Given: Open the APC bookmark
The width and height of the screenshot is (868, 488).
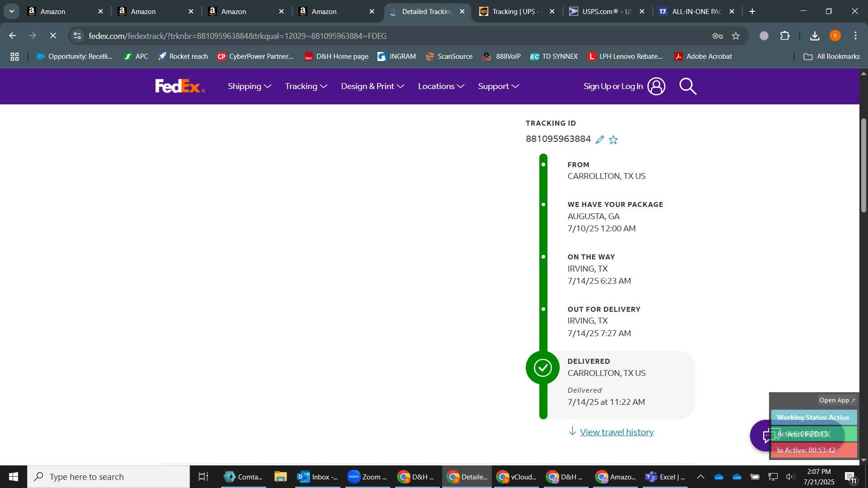Looking at the screenshot, I should pyautogui.click(x=136, y=56).
